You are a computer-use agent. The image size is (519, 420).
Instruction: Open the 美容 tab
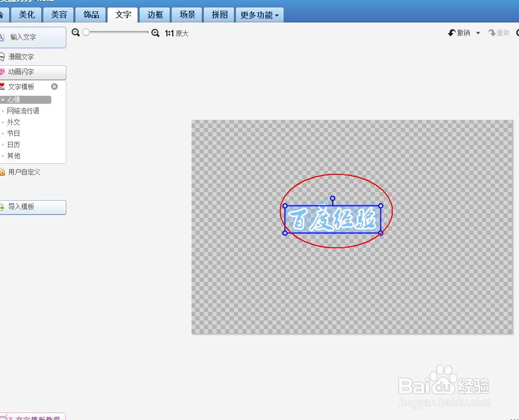[x=58, y=15]
